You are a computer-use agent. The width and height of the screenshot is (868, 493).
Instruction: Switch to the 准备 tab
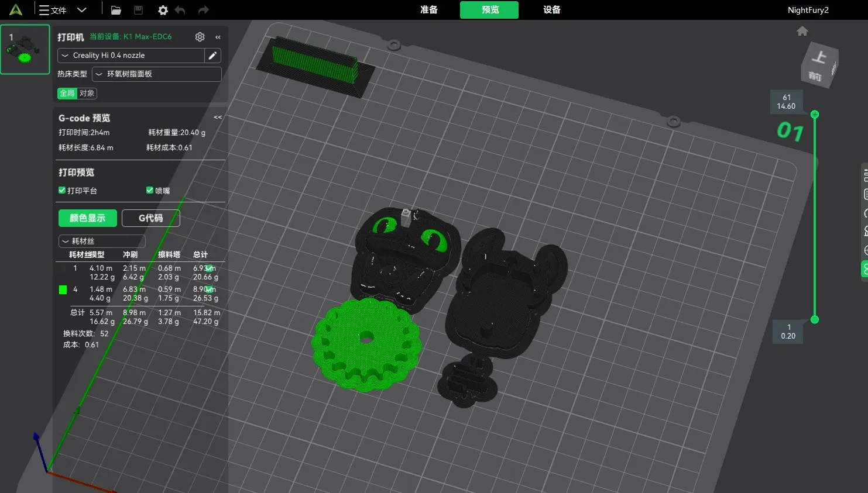429,10
